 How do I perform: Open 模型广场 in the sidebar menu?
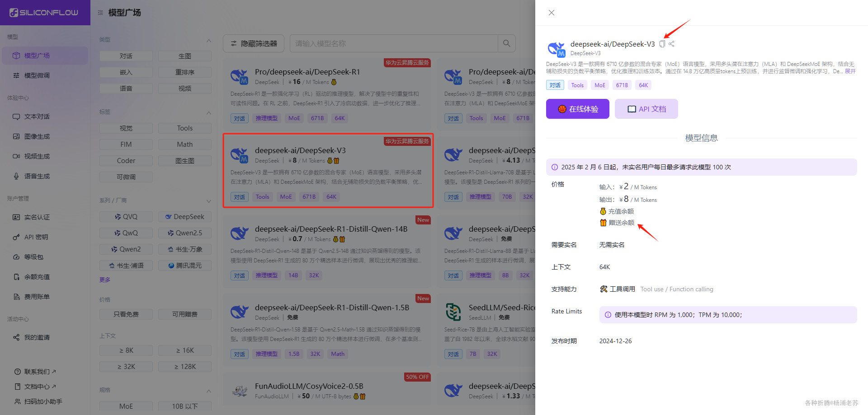45,56
